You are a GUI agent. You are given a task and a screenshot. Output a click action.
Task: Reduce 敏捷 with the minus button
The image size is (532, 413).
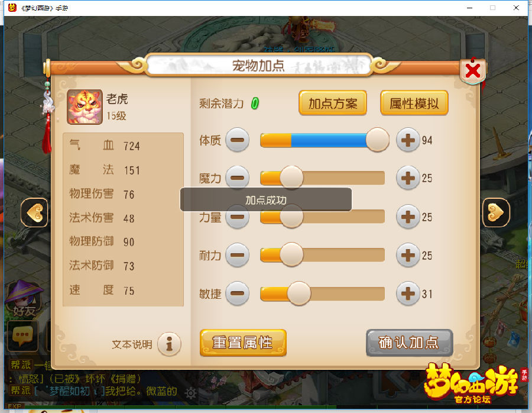238,293
